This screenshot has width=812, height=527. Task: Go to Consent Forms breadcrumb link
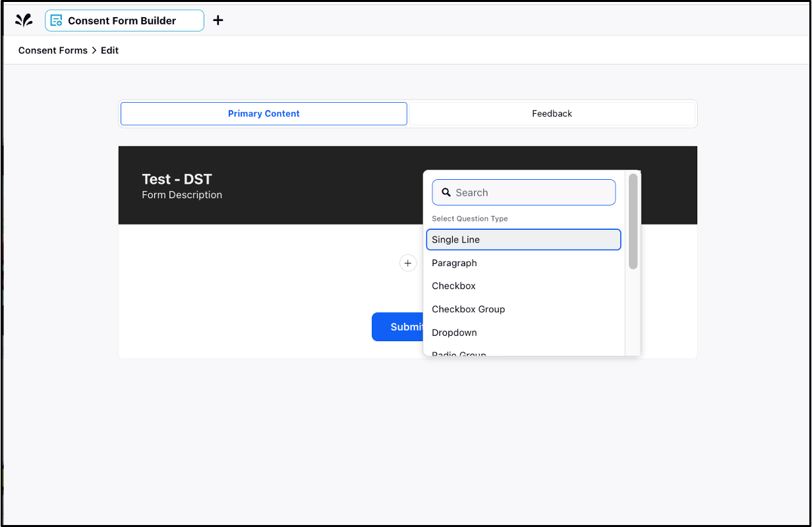[53, 50]
